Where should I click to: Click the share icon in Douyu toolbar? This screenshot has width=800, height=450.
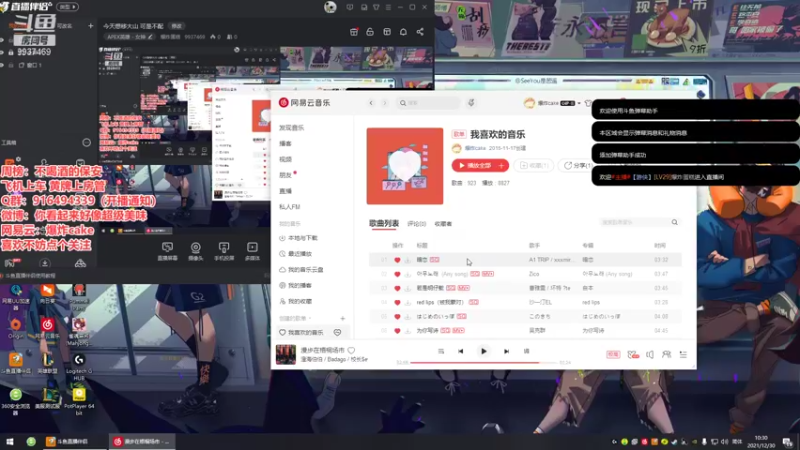click(x=420, y=32)
